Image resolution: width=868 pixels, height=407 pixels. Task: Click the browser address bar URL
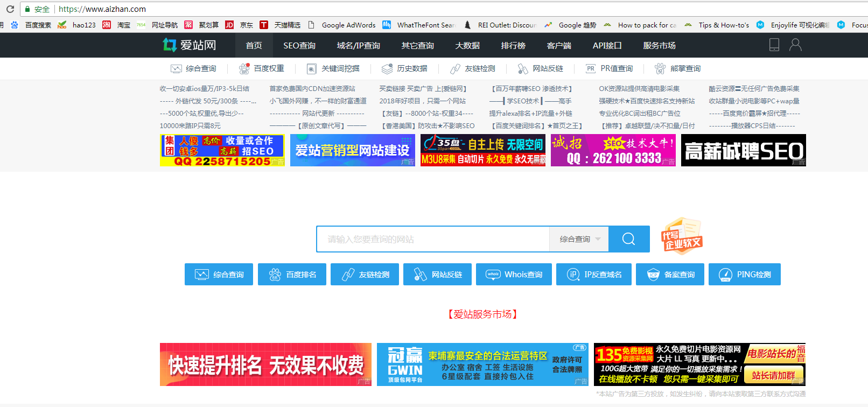[102, 9]
